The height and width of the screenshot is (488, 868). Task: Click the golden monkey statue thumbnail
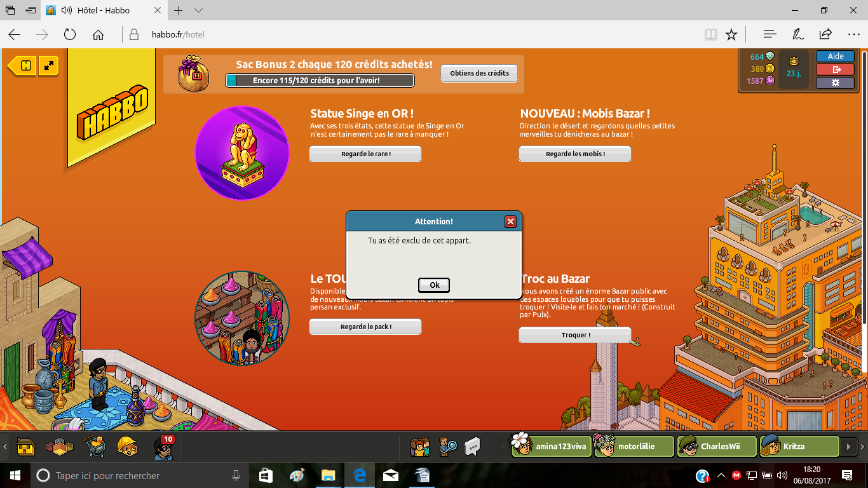241,153
